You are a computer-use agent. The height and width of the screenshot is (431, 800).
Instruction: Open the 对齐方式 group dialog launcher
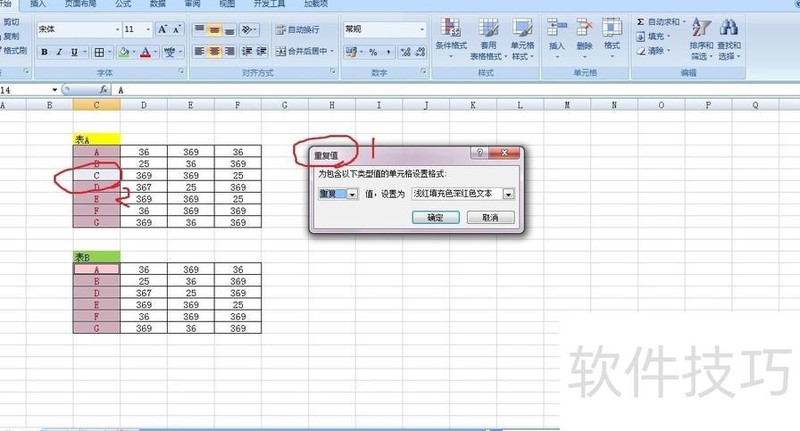point(333,72)
